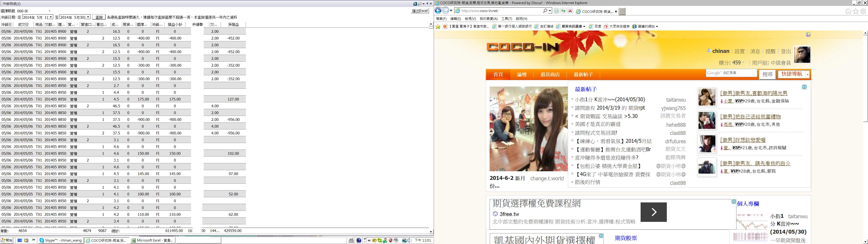Open the 提醒 reminders link
The image size is (868, 244).
tap(771, 51)
